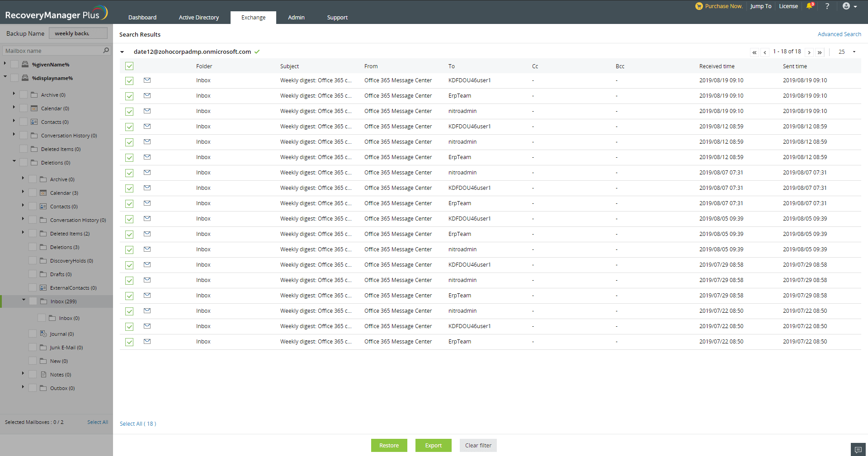
Task: Check the Inbox (299) folder checkbox
Action: tap(33, 301)
